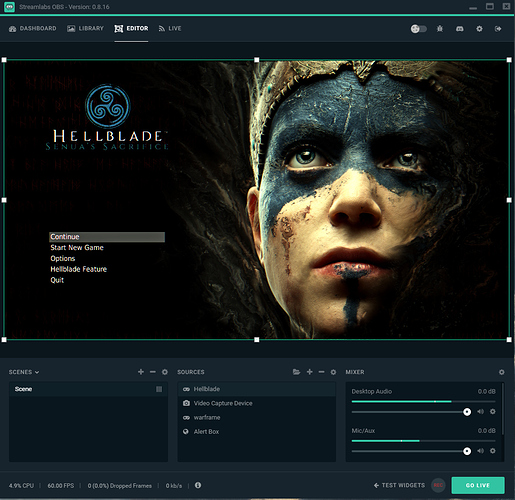The image size is (515, 500).
Task: Mute Mic/Aux speaker icon
Action: [480, 451]
